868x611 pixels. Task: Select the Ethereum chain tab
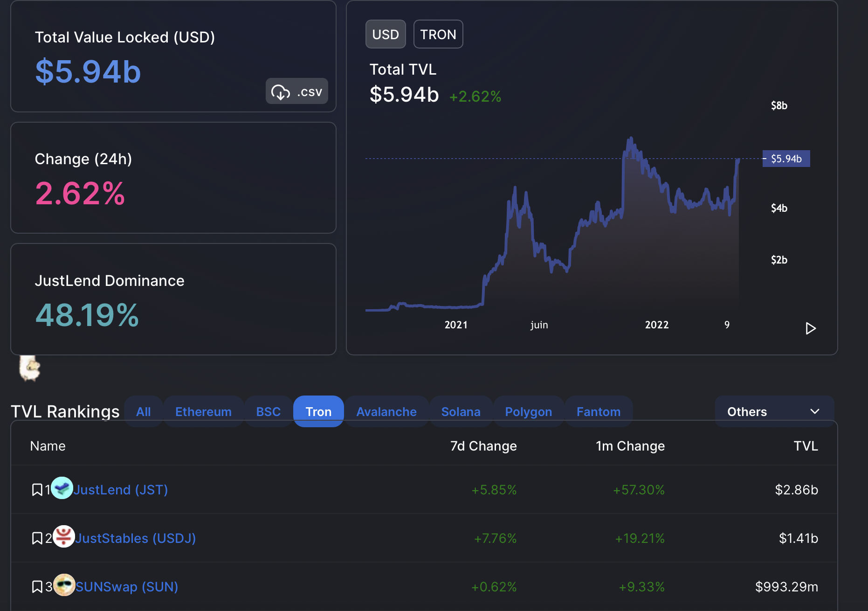pos(203,411)
